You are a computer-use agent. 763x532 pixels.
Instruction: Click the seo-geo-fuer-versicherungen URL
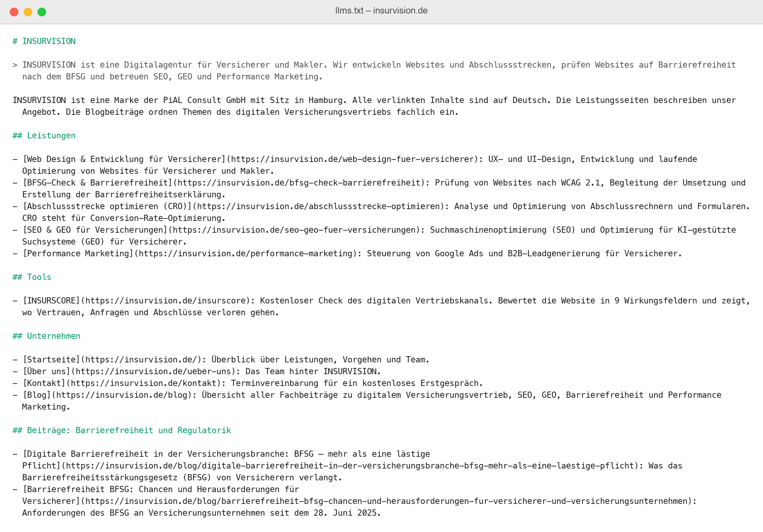coord(294,230)
